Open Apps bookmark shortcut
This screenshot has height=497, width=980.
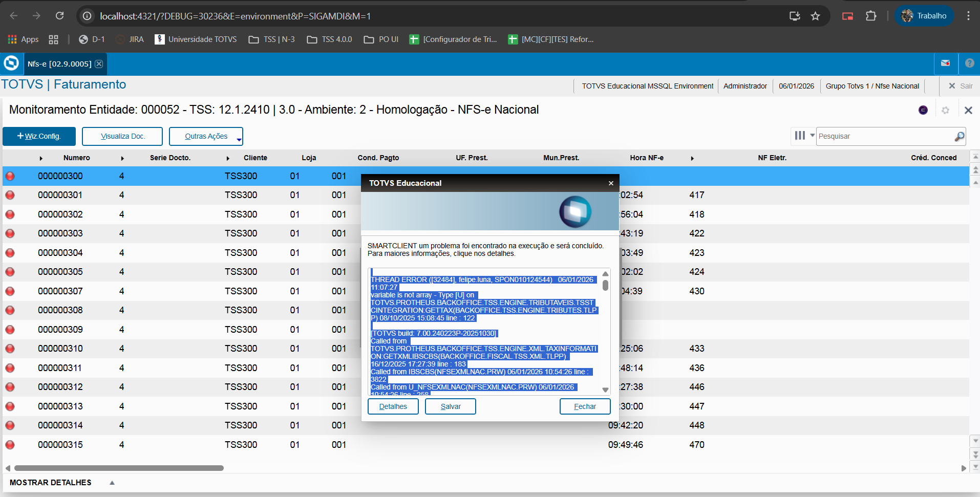point(23,39)
